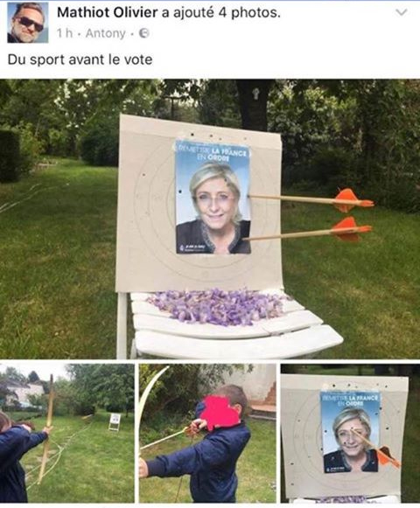The height and width of the screenshot is (508, 420).
Task: Click the lower orange-fletched arrow in main photo
Action: tap(307, 232)
